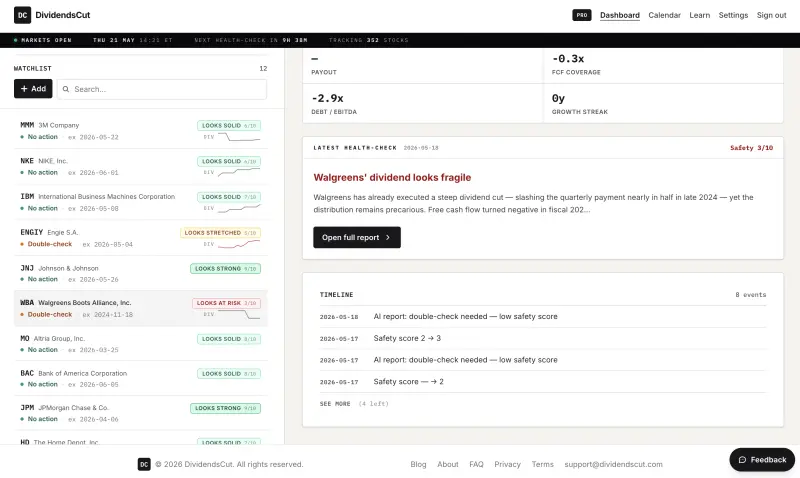Click the PAYOUT metric cell
800x478 pixels.
click(x=423, y=64)
